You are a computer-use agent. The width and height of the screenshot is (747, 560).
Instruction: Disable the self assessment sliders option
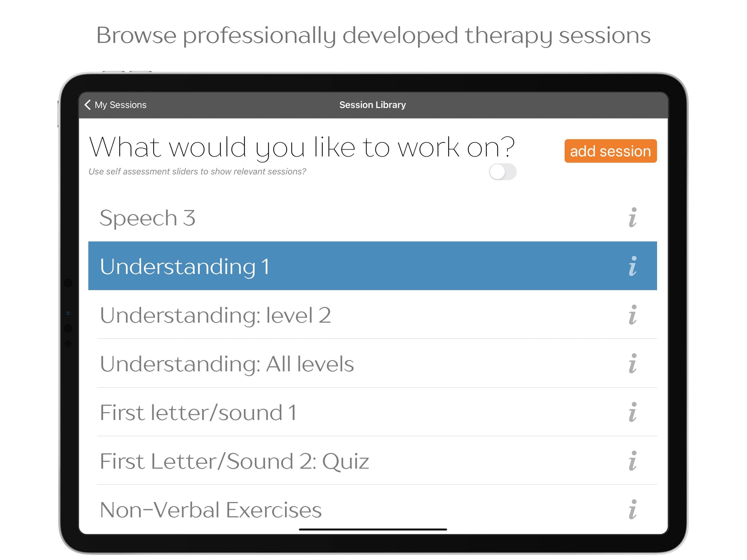click(503, 171)
